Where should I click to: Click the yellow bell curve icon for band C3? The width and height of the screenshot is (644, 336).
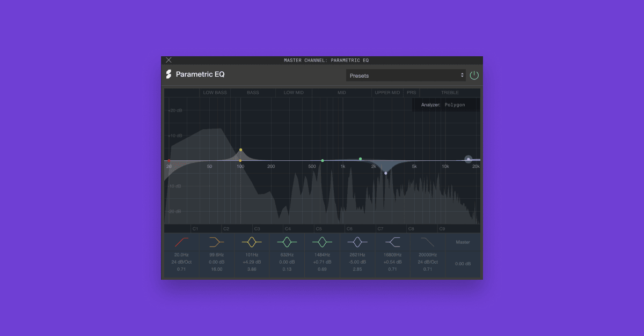[252, 242]
